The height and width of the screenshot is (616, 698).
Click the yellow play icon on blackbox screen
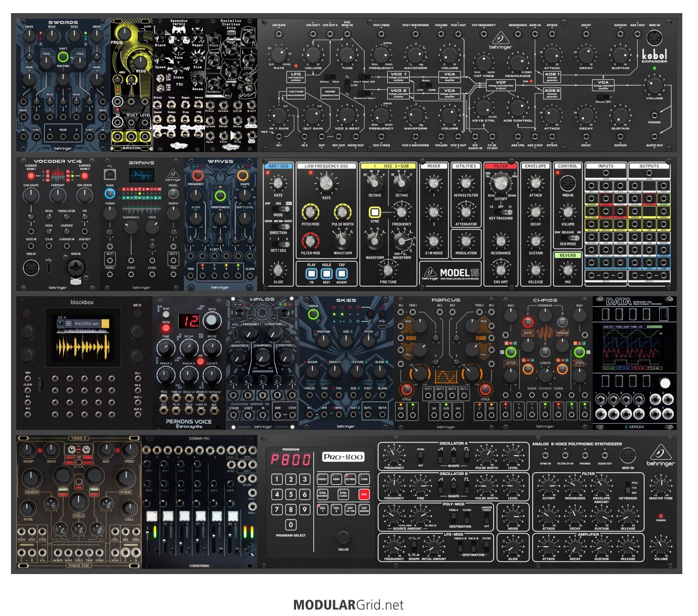coord(105,323)
